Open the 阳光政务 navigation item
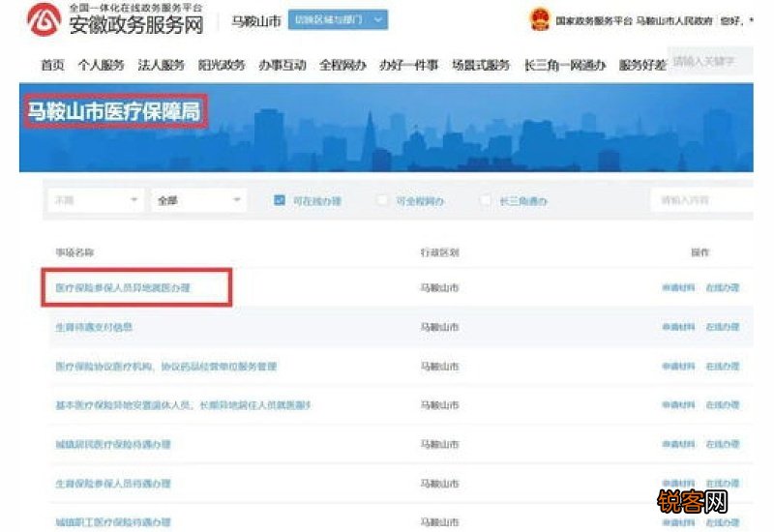 222,65
